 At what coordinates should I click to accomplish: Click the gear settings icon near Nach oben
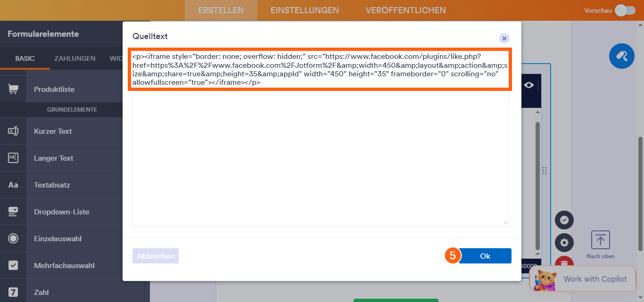coord(564,243)
